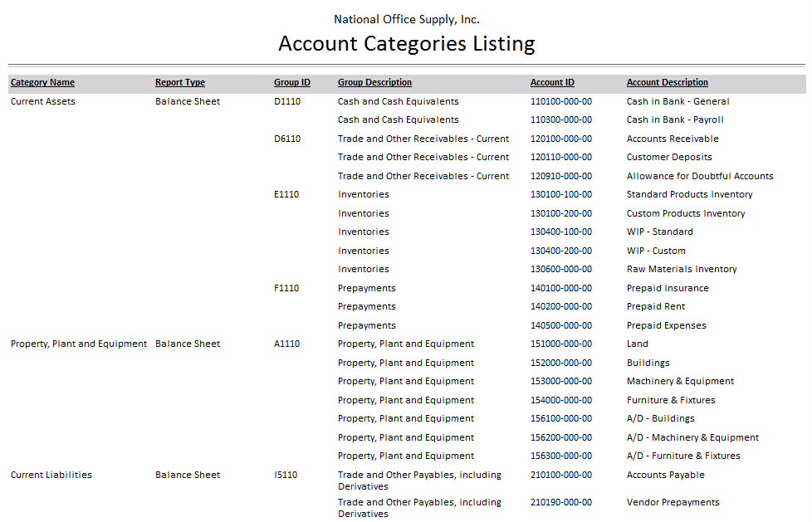Select account ID 110100-000-00
The image size is (812, 522).
[x=561, y=101]
